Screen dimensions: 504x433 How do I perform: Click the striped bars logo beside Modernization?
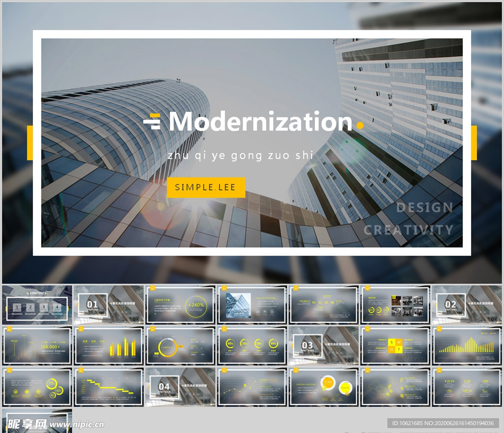[x=152, y=122]
